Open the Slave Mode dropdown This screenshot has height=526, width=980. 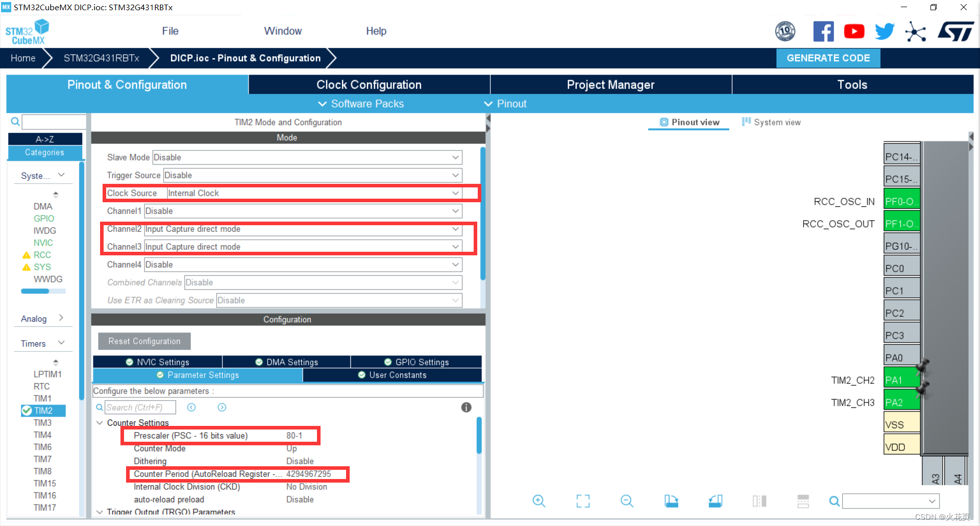307,157
